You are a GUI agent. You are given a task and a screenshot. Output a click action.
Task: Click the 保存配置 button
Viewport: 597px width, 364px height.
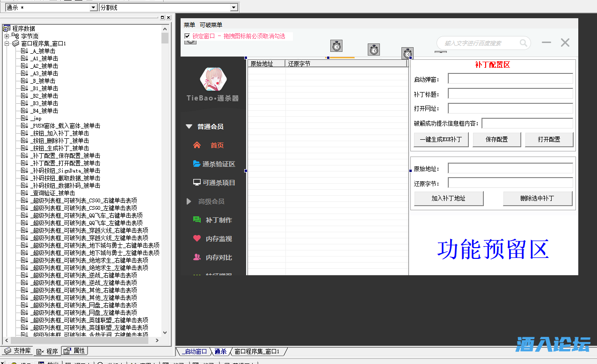(x=496, y=139)
